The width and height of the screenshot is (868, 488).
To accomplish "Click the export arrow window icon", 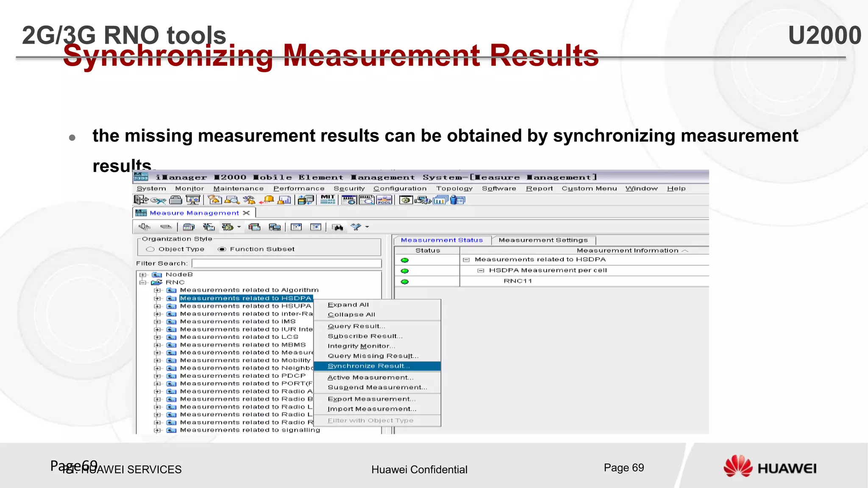I will (296, 227).
